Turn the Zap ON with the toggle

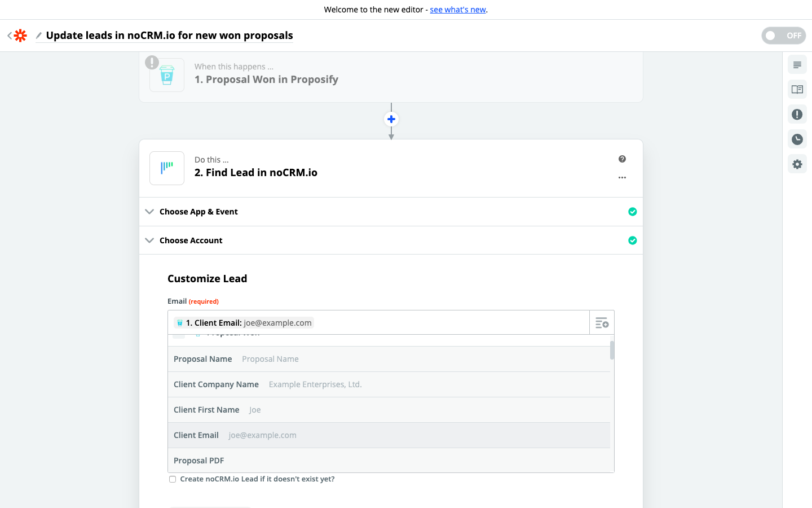(783, 36)
